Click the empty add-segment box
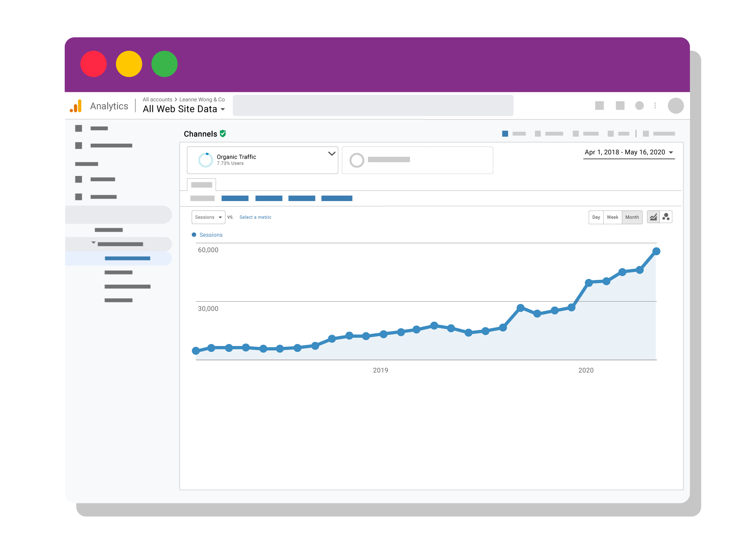 (417, 160)
